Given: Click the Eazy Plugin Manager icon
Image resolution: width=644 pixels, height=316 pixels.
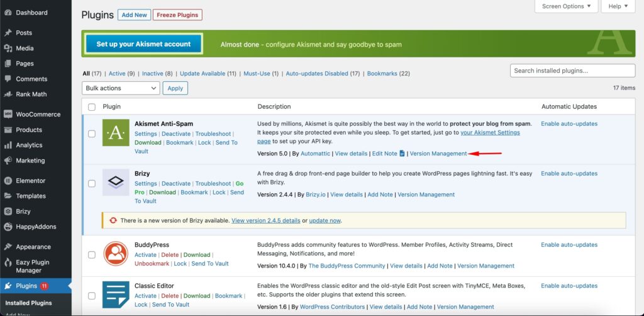Looking at the screenshot, I should (8, 262).
